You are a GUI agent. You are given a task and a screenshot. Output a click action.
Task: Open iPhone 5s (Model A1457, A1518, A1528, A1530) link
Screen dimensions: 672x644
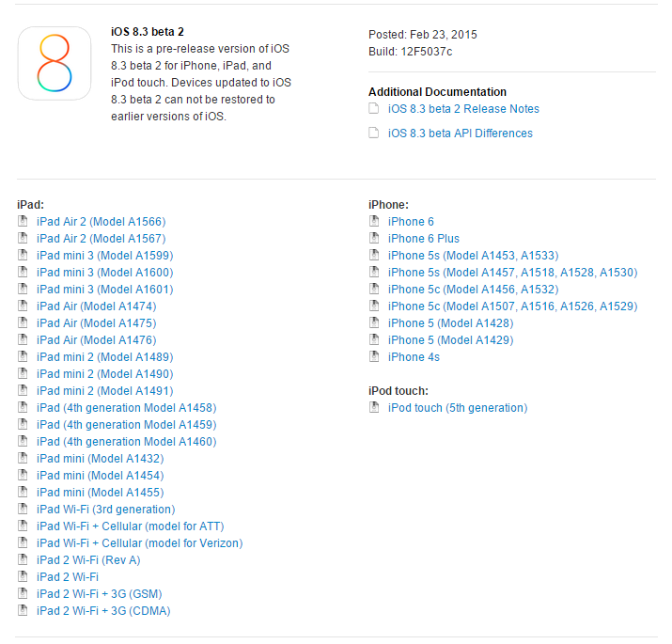pyautogui.click(x=512, y=273)
